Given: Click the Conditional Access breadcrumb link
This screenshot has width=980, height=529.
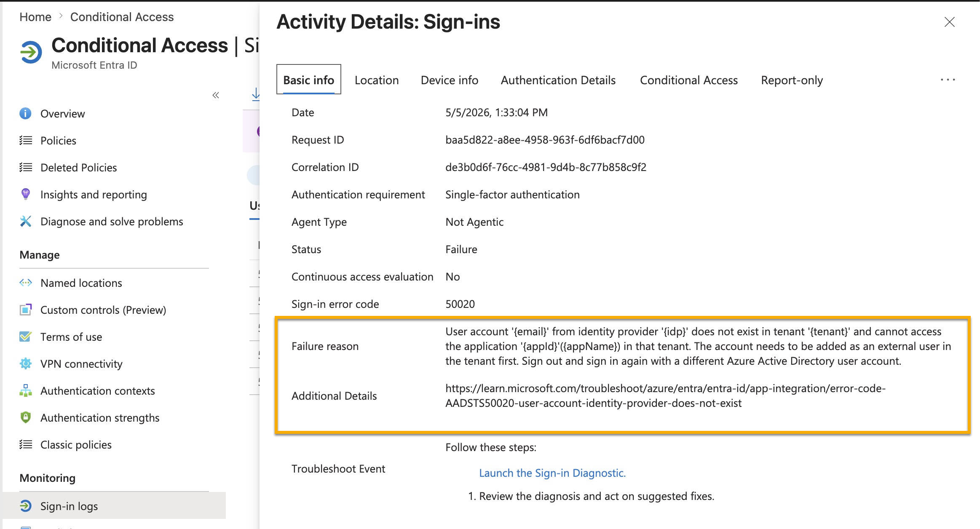Looking at the screenshot, I should tap(122, 17).
